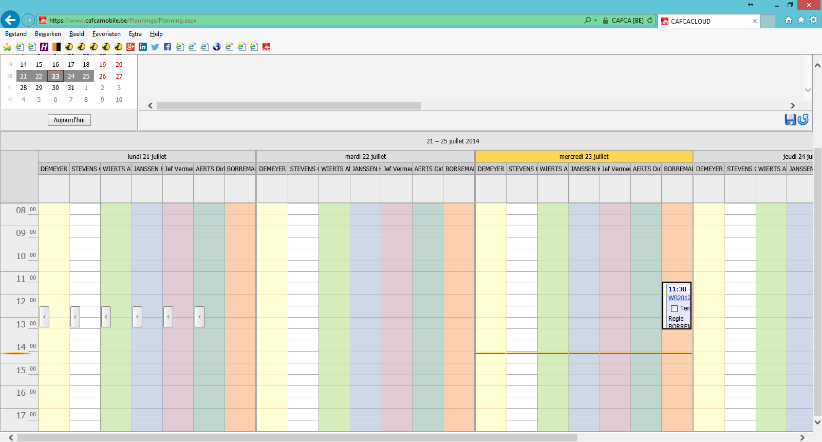The height and width of the screenshot is (442, 822).
Task: Click the blue floppy disk Save planning icon
Action: pyautogui.click(x=790, y=120)
